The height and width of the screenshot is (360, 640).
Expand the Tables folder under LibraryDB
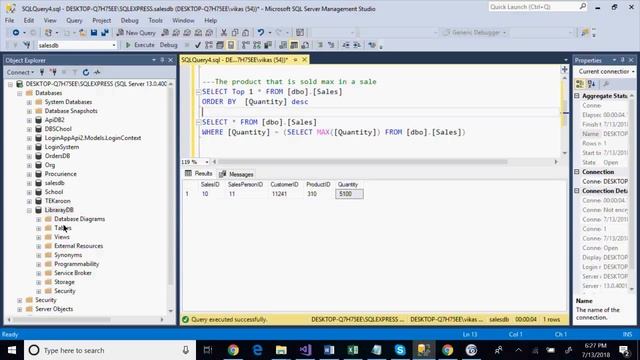click(x=39, y=228)
